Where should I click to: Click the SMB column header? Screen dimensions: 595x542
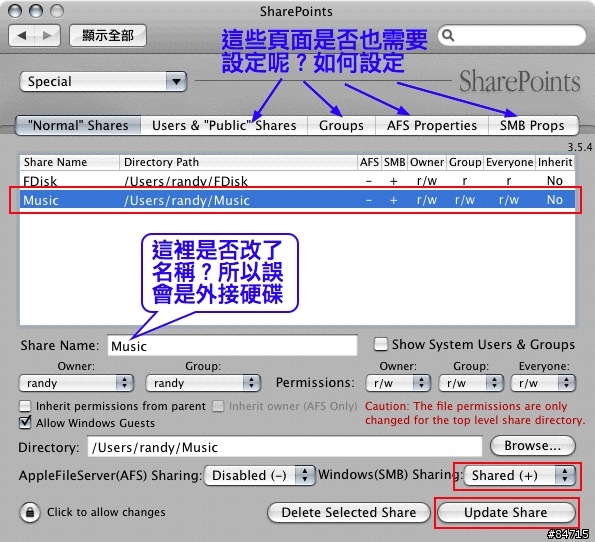[x=394, y=162]
